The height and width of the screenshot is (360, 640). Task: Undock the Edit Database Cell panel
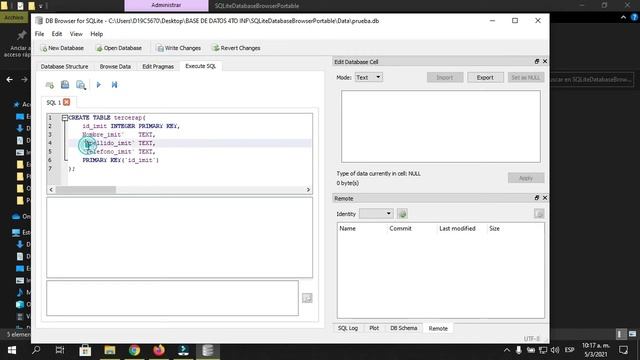pyautogui.click(x=537, y=62)
